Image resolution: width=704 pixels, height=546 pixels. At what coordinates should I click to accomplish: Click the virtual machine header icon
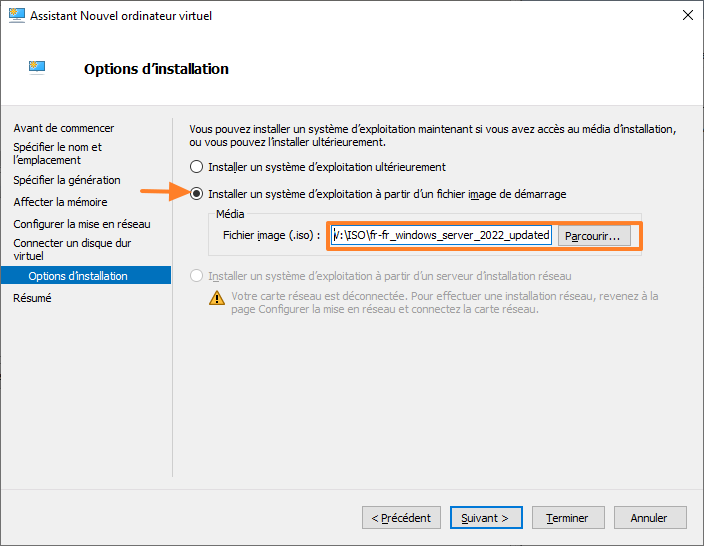37,68
